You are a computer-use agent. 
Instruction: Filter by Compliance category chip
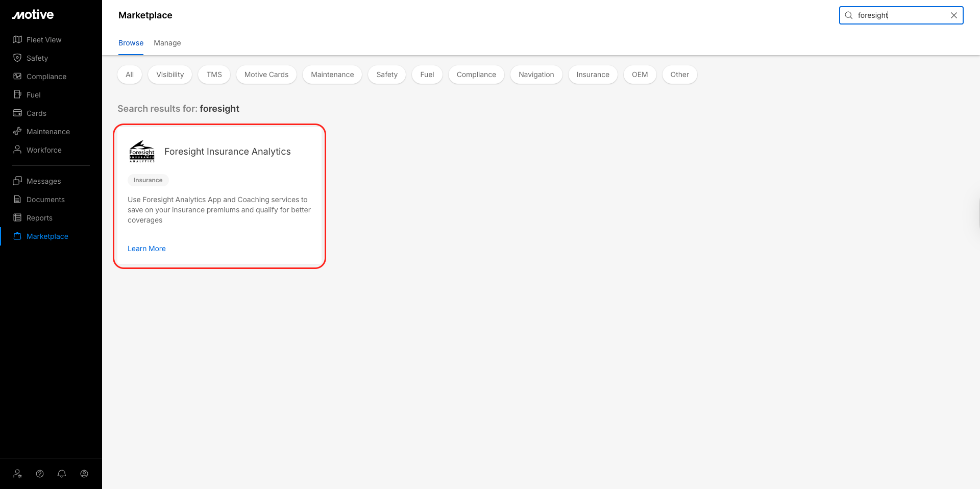click(476, 75)
